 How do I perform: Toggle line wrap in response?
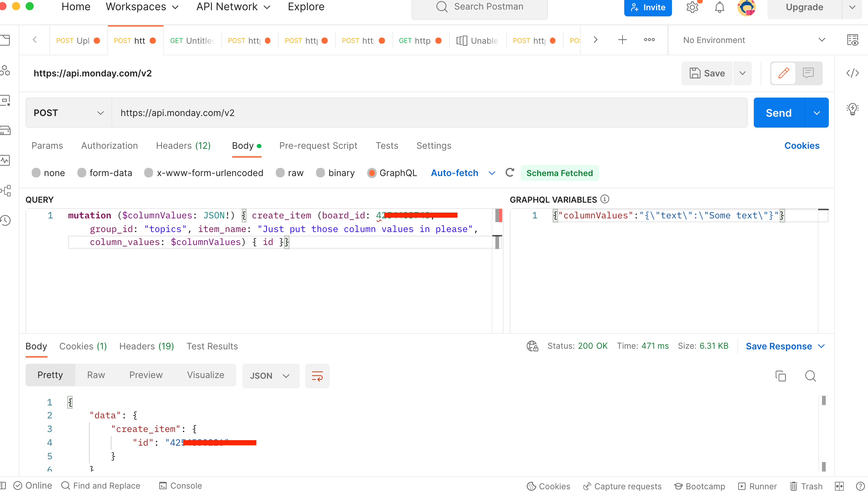317,376
